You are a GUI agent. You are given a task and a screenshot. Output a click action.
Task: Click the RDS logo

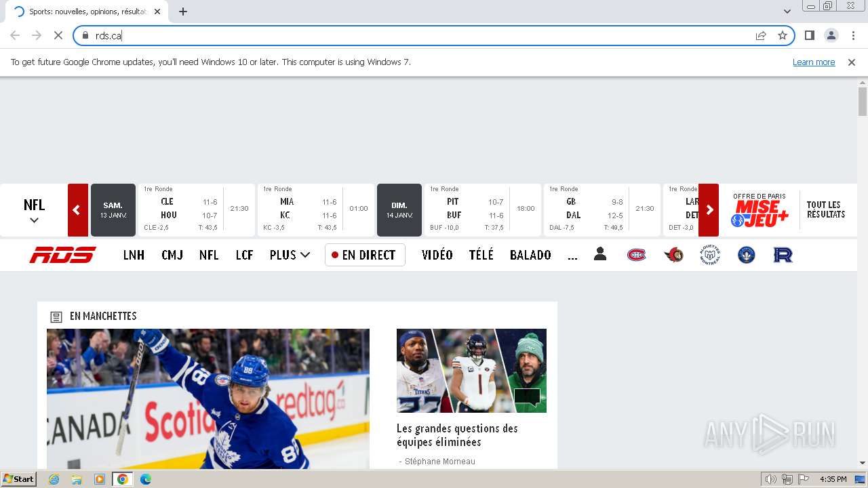[x=62, y=255]
